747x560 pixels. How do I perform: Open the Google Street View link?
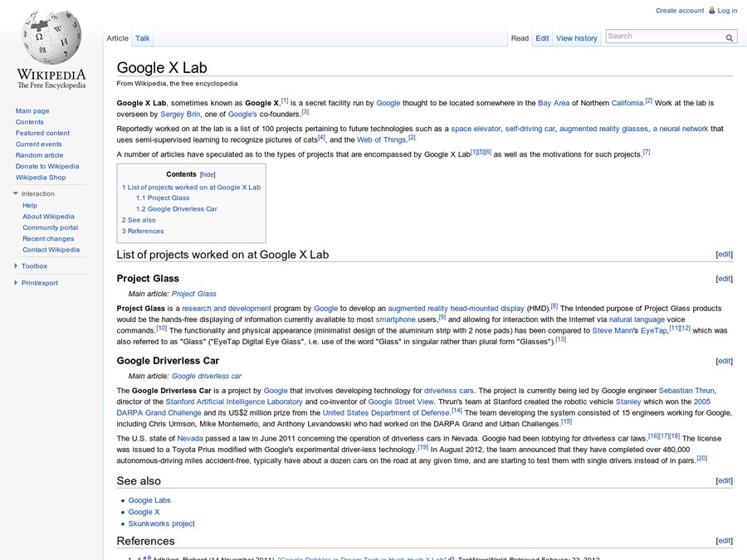(398, 401)
